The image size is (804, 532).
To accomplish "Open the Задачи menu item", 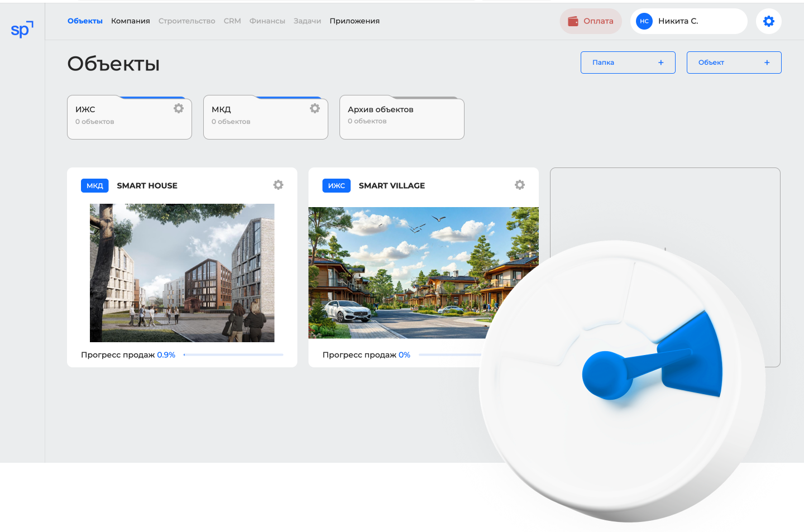I will point(307,21).
